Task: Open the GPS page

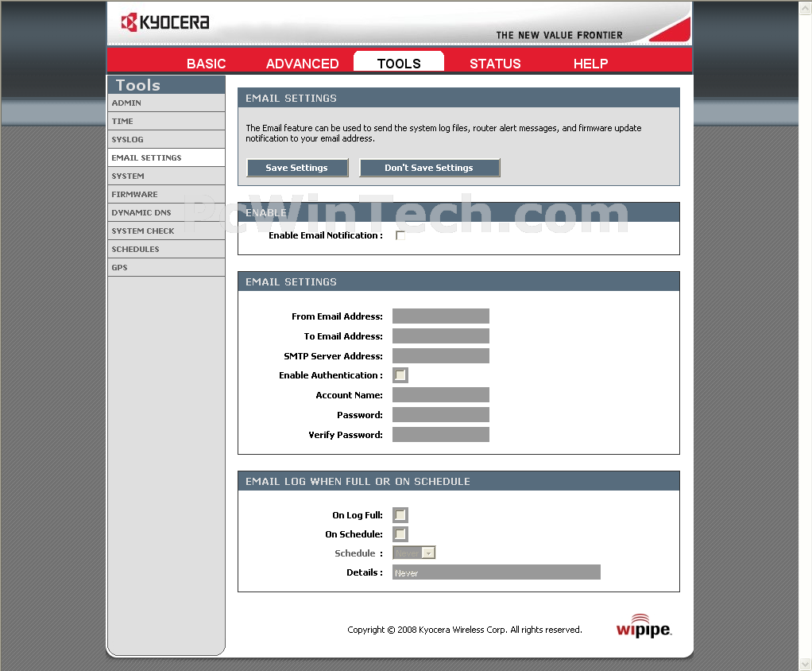Action: click(166, 267)
